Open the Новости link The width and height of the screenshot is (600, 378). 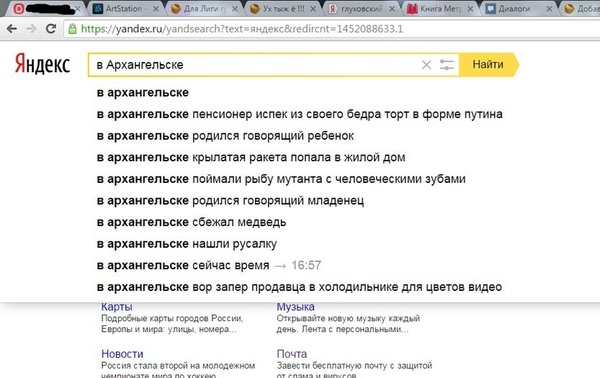[122, 354]
